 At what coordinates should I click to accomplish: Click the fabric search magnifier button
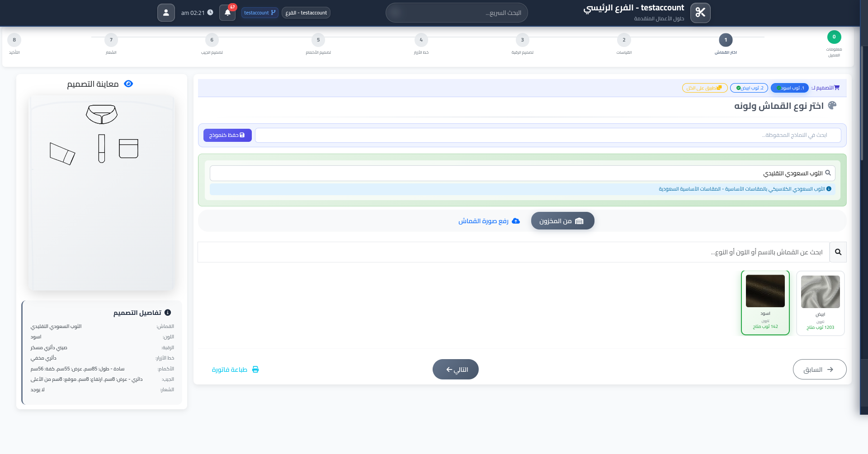click(x=838, y=252)
